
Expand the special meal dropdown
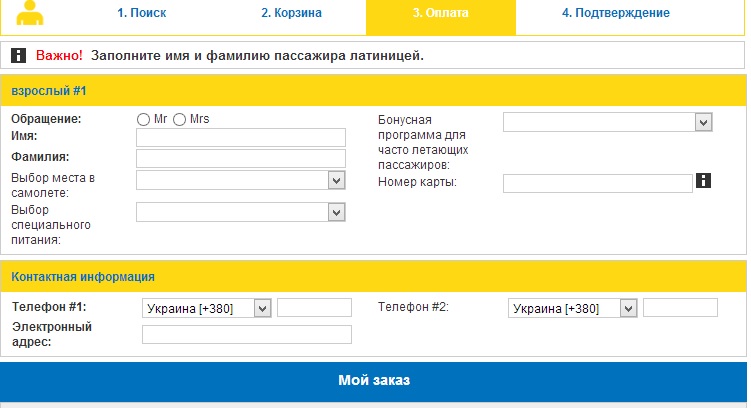[x=240, y=212]
